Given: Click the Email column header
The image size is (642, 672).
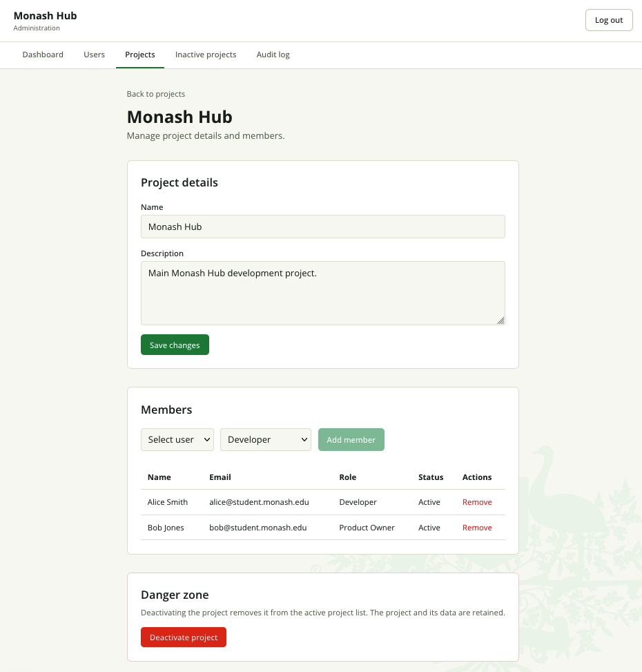Looking at the screenshot, I should pyautogui.click(x=220, y=477).
